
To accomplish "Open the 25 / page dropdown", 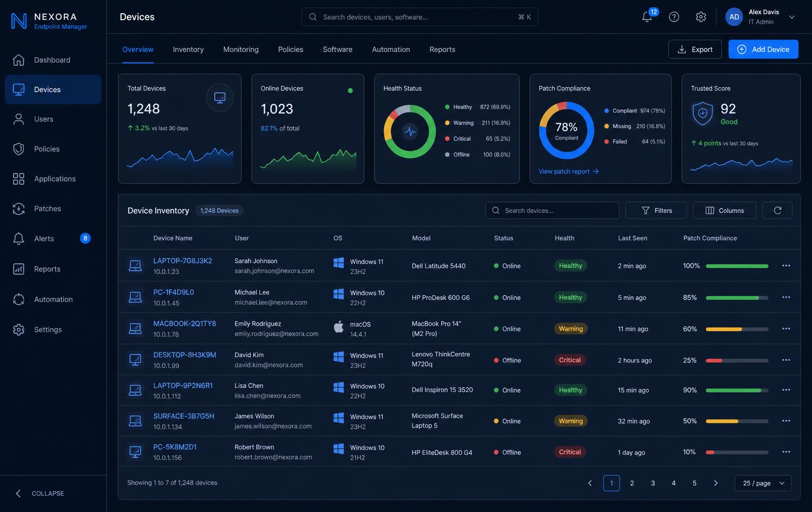I will [763, 483].
